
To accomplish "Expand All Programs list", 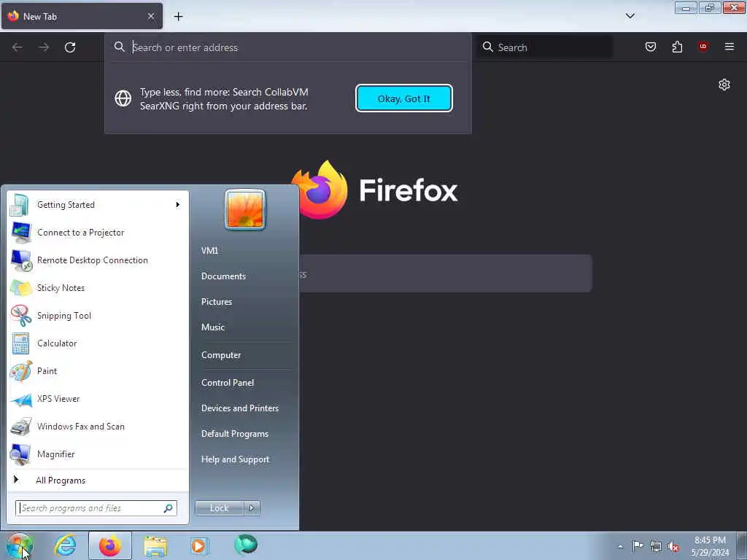I will [x=98, y=481].
